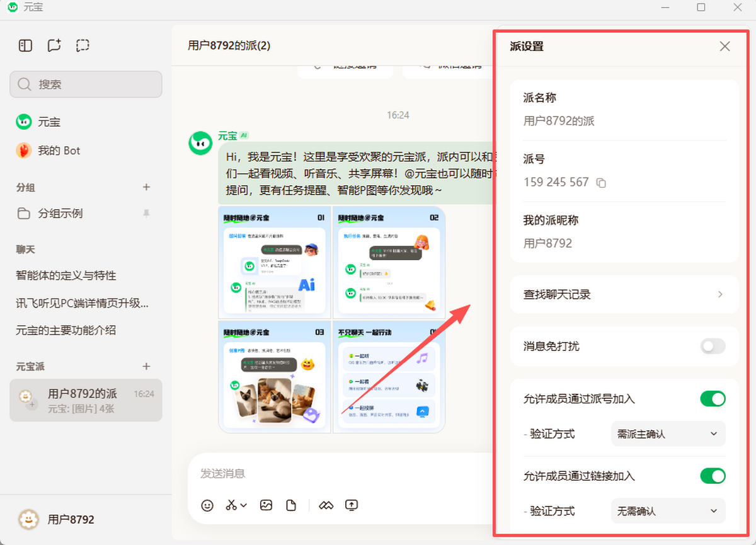Attach a file using the document icon
Image resolution: width=756 pixels, height=545 pixels.
[291, 505]
